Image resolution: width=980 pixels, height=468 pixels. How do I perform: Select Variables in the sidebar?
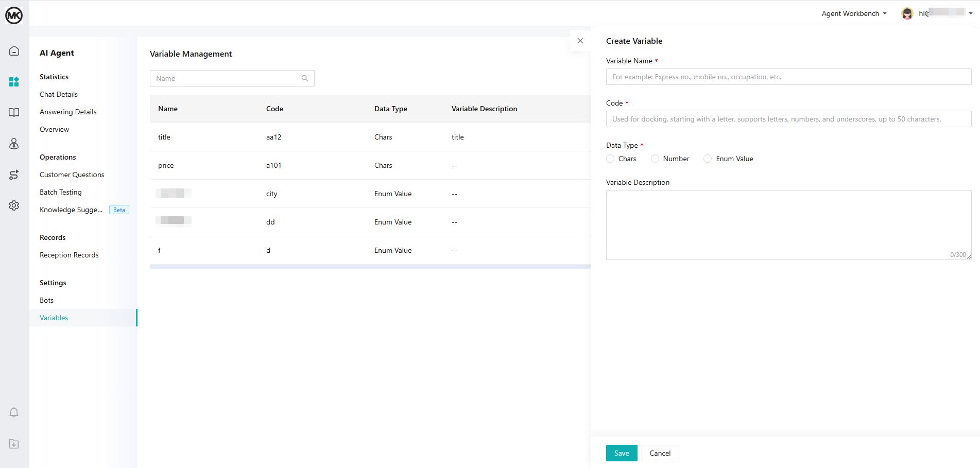(x=83, y=318)
